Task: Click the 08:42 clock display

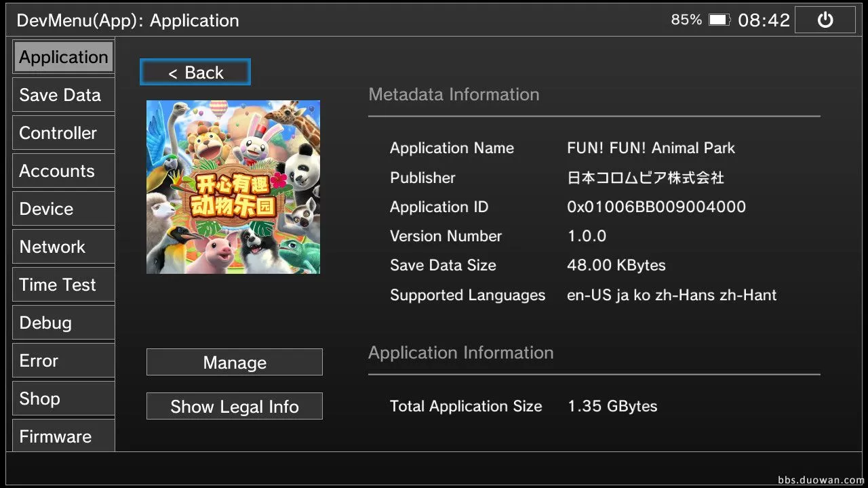Action: [x=764, y=20]
